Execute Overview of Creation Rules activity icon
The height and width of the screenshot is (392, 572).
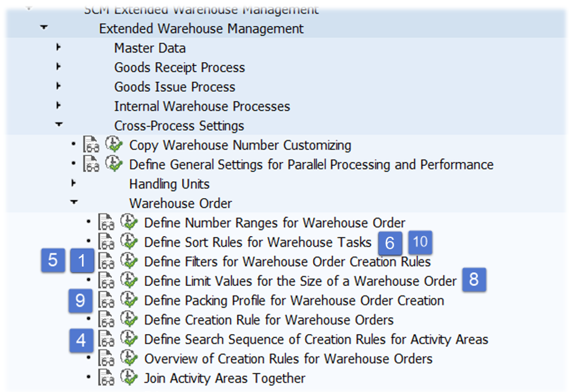[x=129, y=358]
